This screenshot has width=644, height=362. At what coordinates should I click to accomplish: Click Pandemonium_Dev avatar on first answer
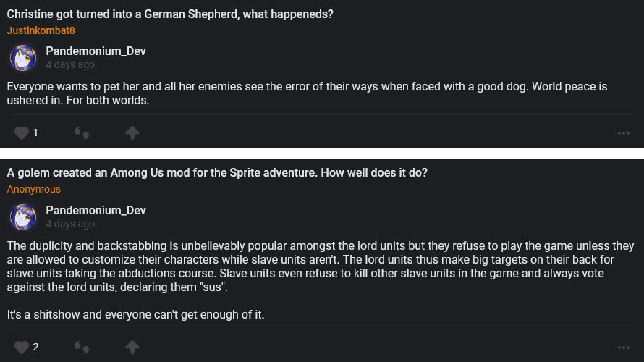click(22, 57)
